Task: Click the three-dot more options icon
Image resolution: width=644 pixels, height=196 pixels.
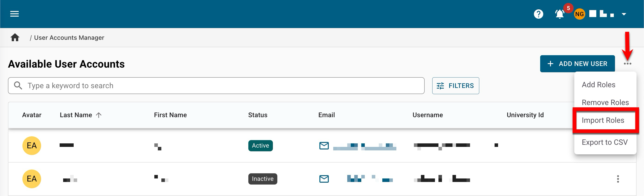Action: pos(627,64)
